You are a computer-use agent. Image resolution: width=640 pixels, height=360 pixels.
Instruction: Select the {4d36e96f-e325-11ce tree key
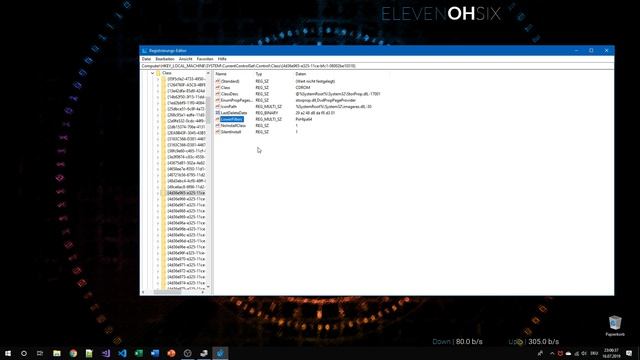(x=186, y=253)
